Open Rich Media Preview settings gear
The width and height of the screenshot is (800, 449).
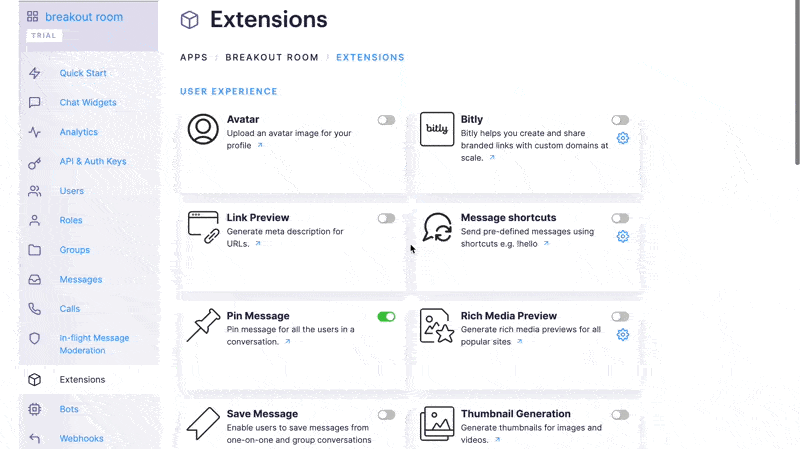622,335
